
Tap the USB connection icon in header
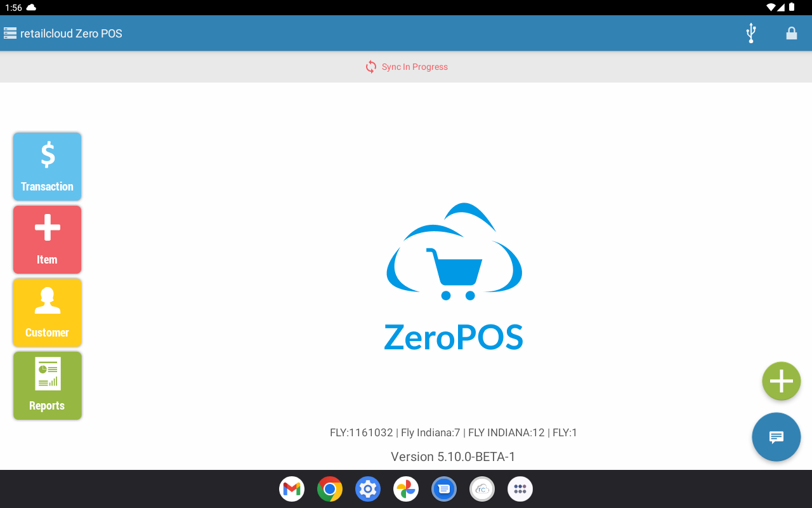[751, 33]
